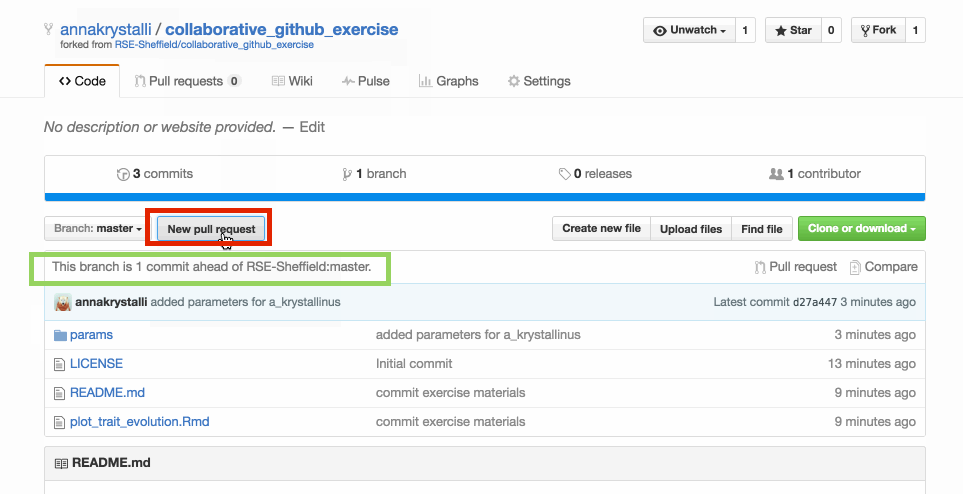This screenshot has height=494, width=963.
Task: Click the Pull request link beside Compare
Action: coord(795,267)
